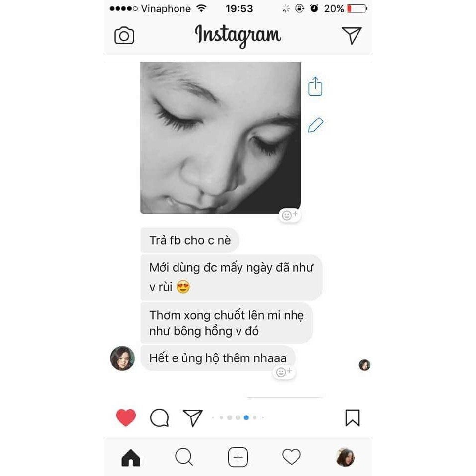Save the post with bookmark icon
This screenshot has height=476, width=476.
coord(353,417)
